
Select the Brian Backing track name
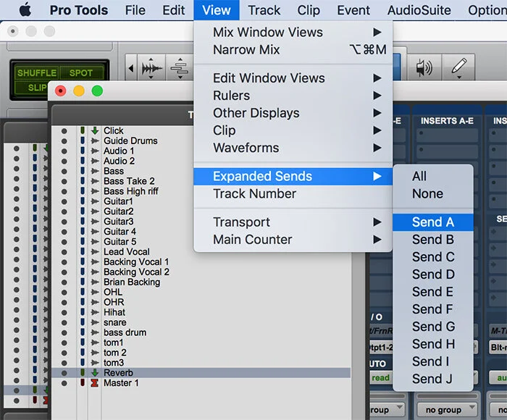[132, 282]
